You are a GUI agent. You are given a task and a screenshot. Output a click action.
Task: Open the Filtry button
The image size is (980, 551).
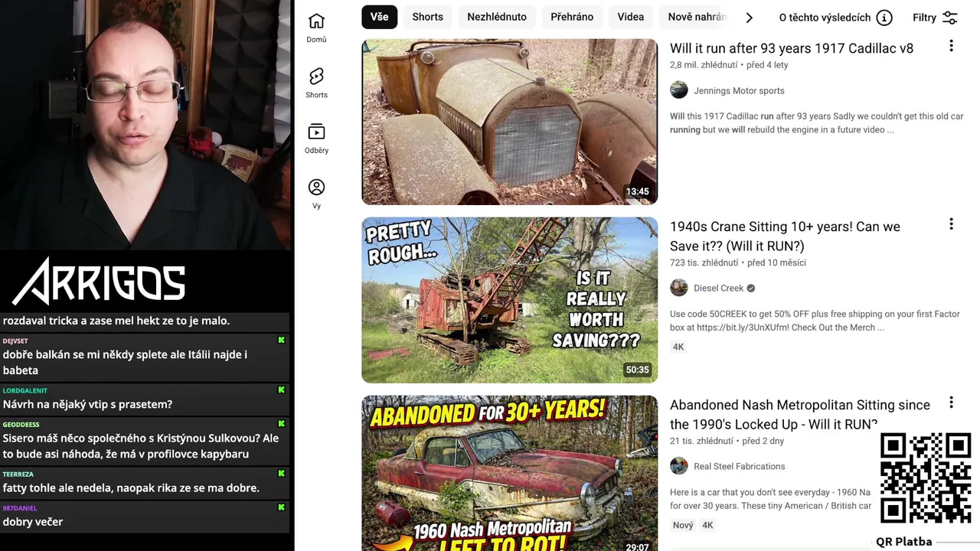pyautogui.click(x=935, y=18)
